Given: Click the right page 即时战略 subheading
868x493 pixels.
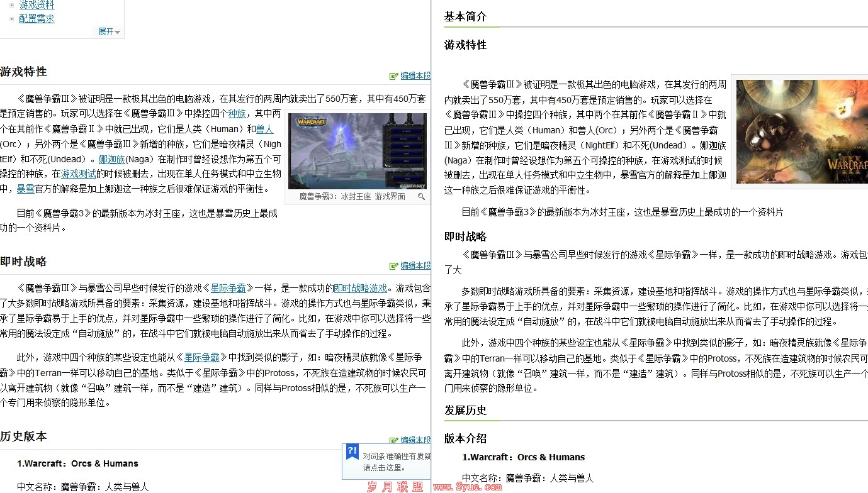Looking at the screenshot, I should click(x=465, y=237).
